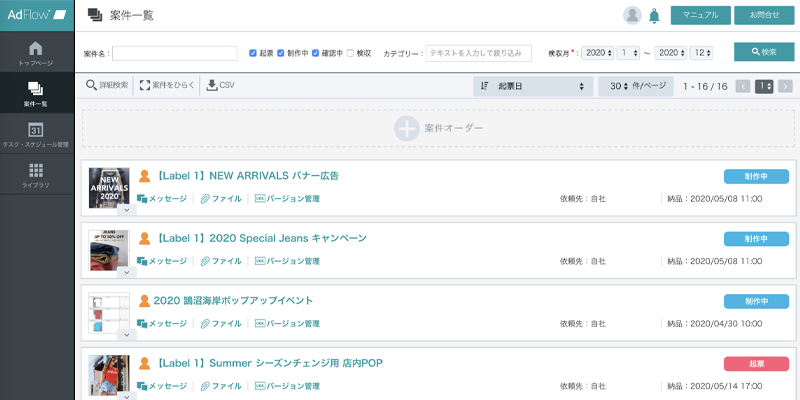
Task: Click the red 起票 status badge
Action: tap(756, 364)
